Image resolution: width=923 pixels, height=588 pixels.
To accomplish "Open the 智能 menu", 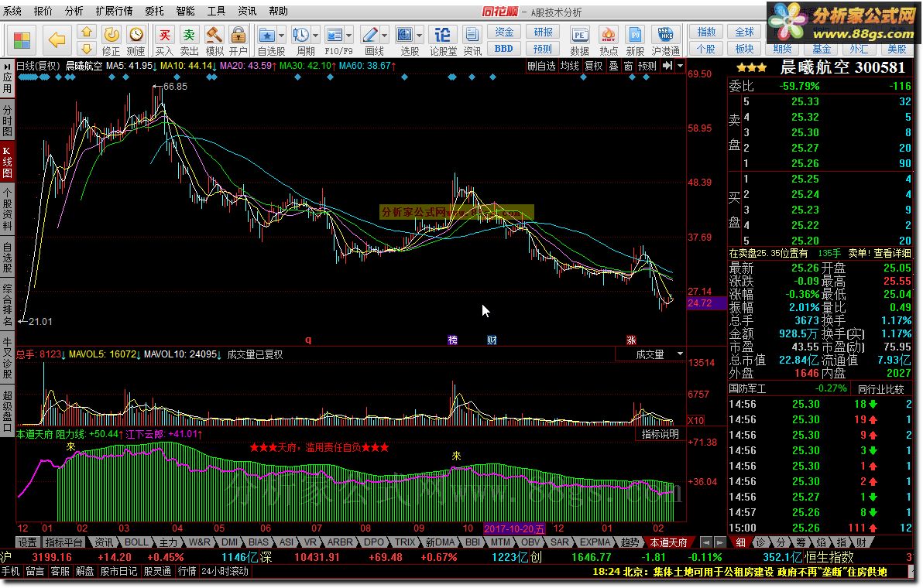I will pos(185,11).
